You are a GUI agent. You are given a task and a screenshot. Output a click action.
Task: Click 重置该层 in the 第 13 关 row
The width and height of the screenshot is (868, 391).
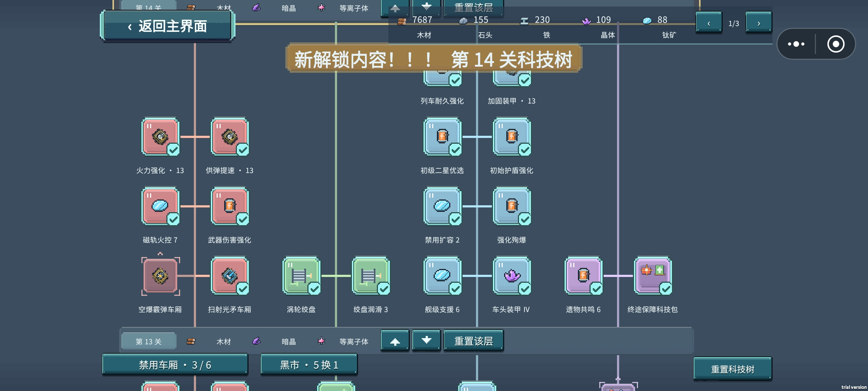473,341
